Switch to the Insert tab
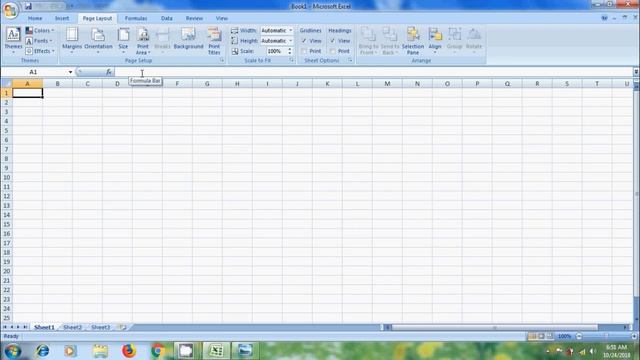The height and width of the screenshot is (360, 640). [x=62, y=18]
